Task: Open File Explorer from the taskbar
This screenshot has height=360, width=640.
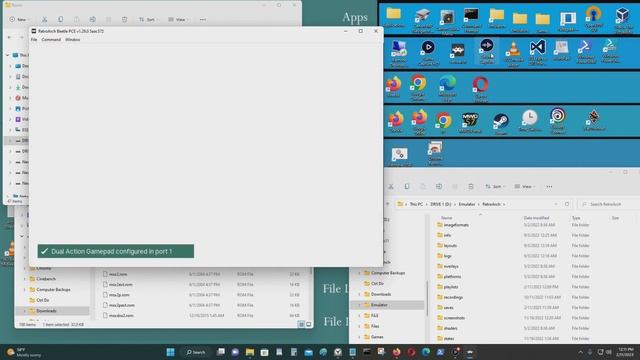Action: click(250, 352)
